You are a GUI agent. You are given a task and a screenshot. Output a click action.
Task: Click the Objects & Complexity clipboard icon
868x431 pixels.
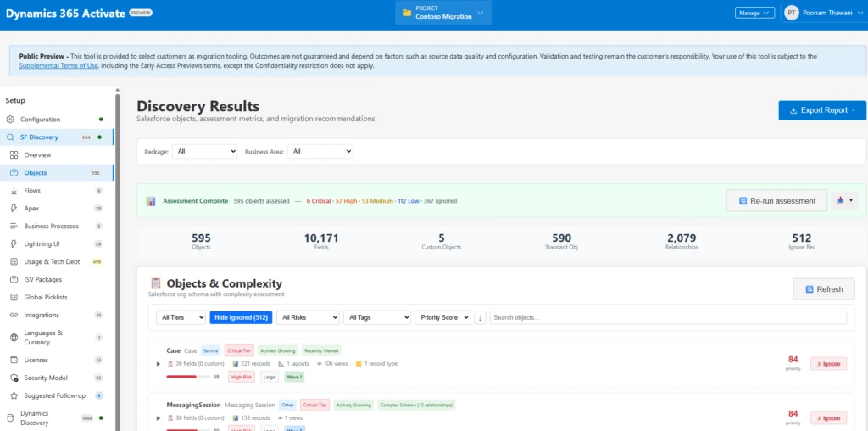point(156,284)
